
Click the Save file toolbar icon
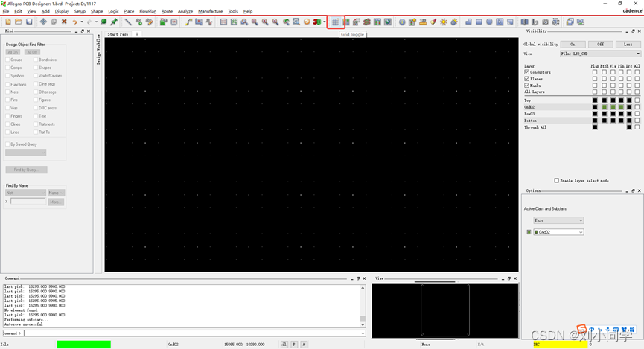(29, 22)
